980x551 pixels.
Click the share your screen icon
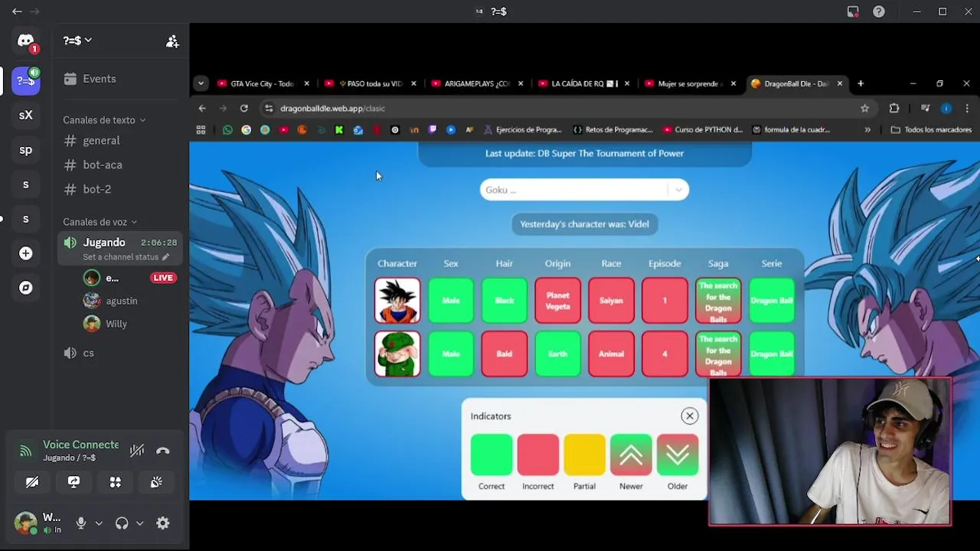[73, 482]
